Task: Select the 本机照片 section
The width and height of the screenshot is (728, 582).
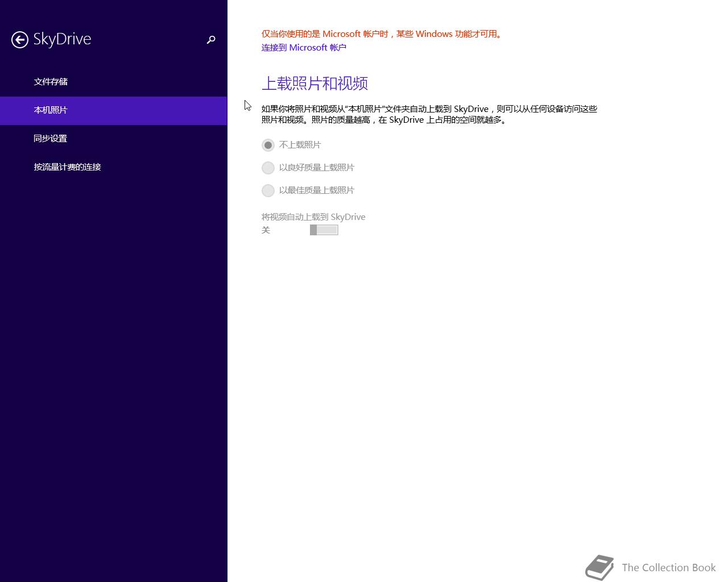Action: point(113,110)
